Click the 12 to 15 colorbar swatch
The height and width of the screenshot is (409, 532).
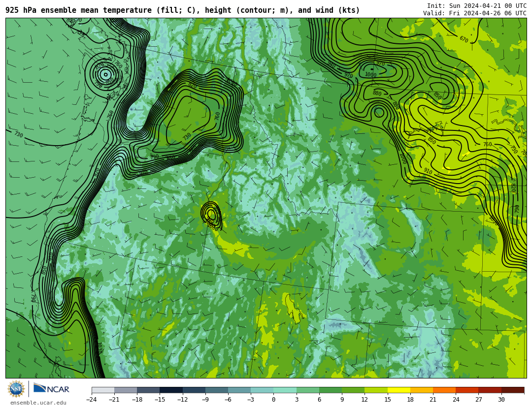click(x=376, y=390)
